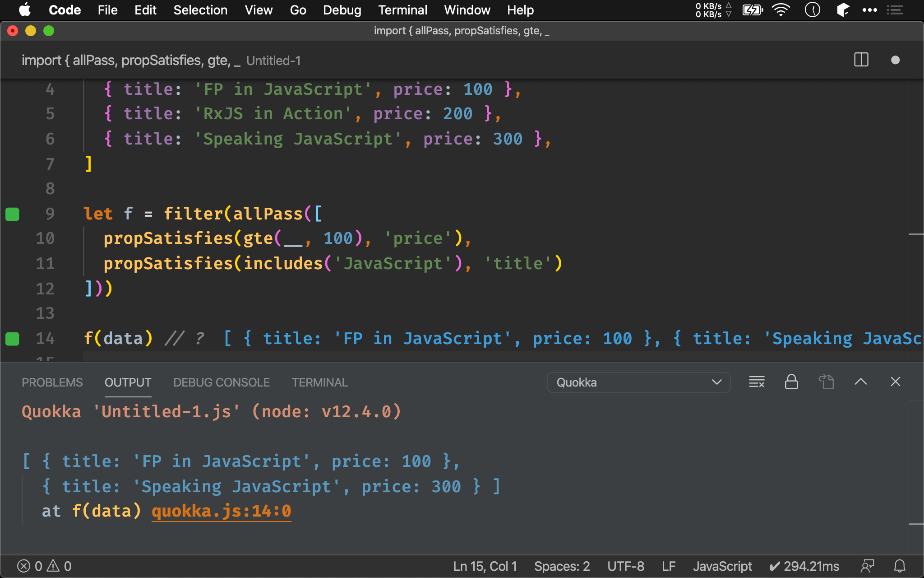Click the Quokka 294.21ms status
Viewport: 924px width, 578px height.
point(804,566)
